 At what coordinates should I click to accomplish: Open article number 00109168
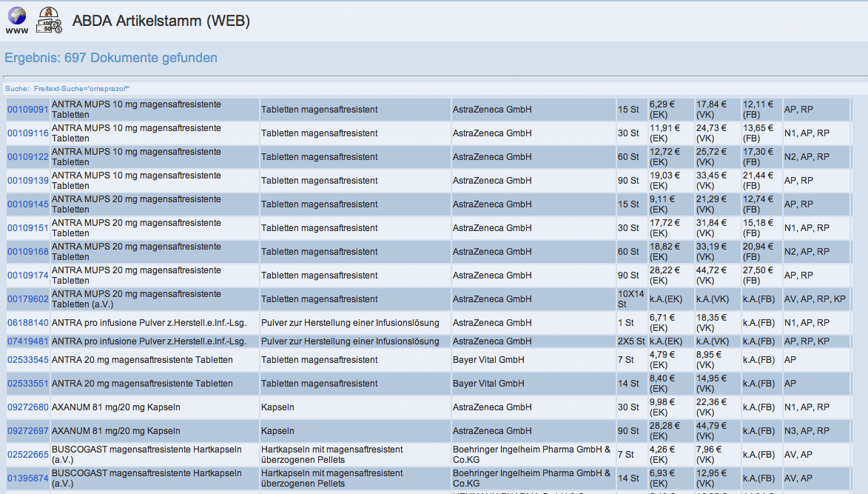27,252
